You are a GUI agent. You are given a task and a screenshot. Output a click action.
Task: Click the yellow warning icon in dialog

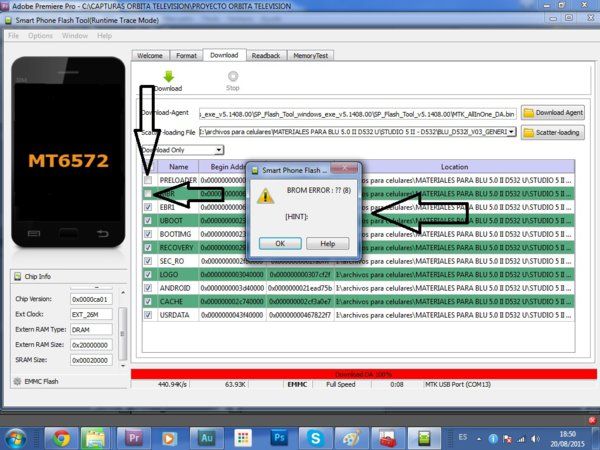pyautogui.click(x=265, y=196)
